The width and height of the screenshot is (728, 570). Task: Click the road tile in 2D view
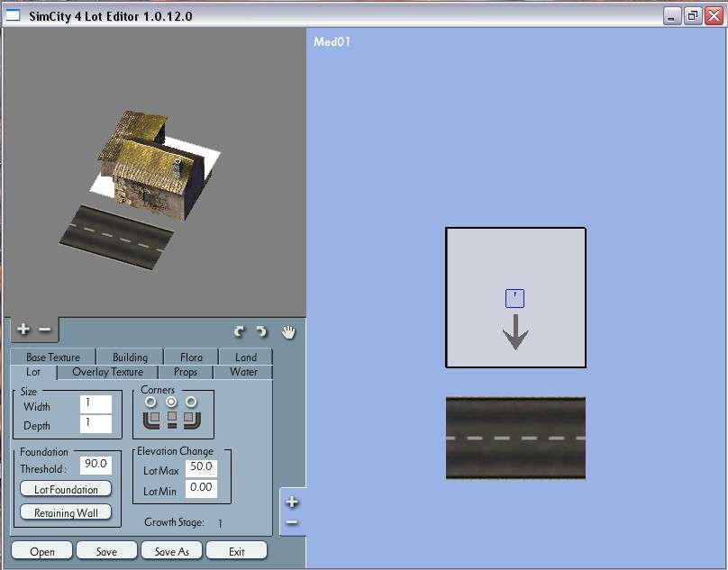[x=515, y=438]
